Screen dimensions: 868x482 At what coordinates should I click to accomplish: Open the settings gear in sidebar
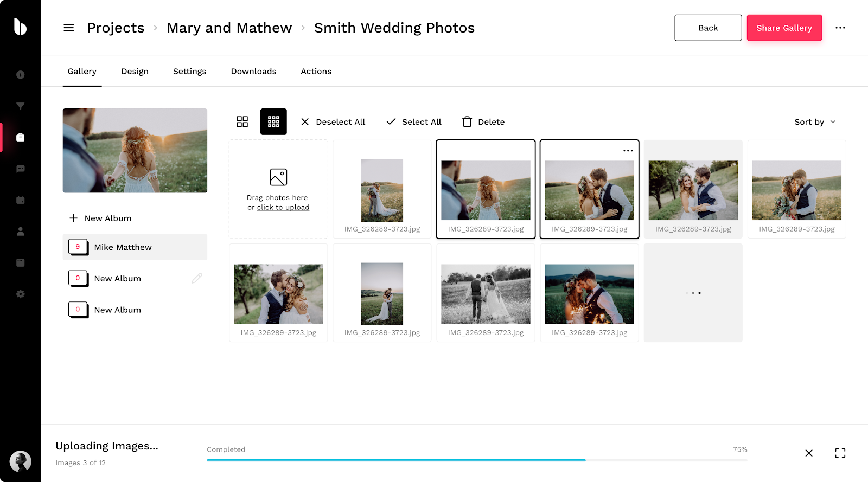[21, 294]
